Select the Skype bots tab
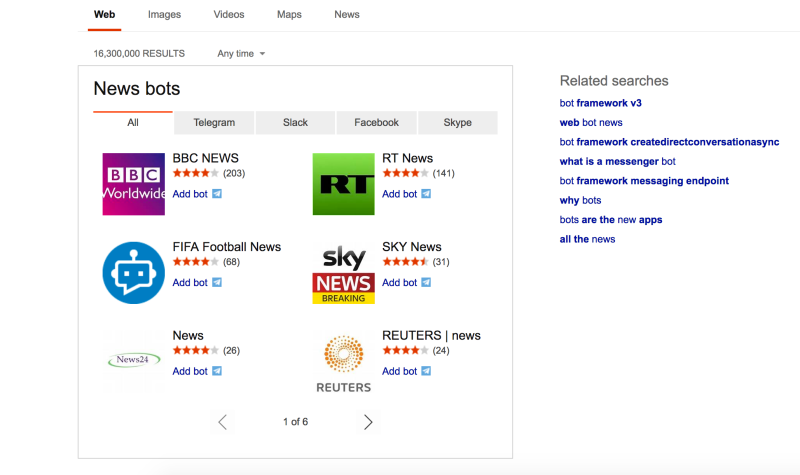This screenshot has height=475, width=800. click(457, 123)
